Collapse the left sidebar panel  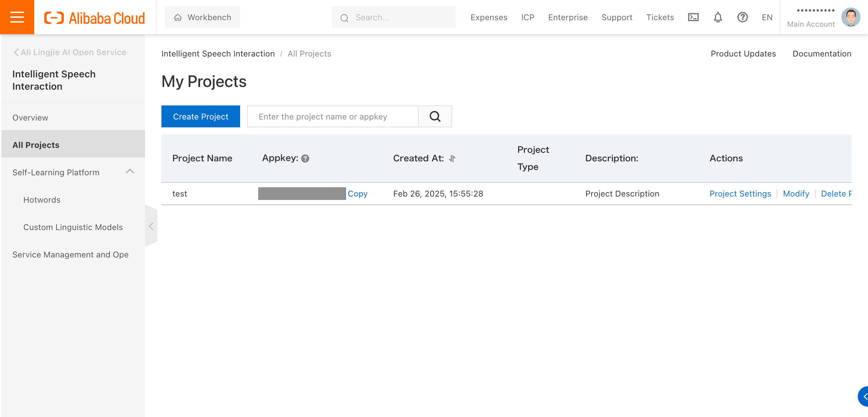[151, 226]
